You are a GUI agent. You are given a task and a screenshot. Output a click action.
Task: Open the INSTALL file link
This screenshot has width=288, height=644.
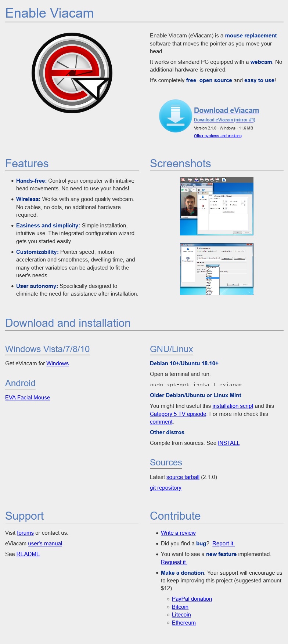[229, 443]
